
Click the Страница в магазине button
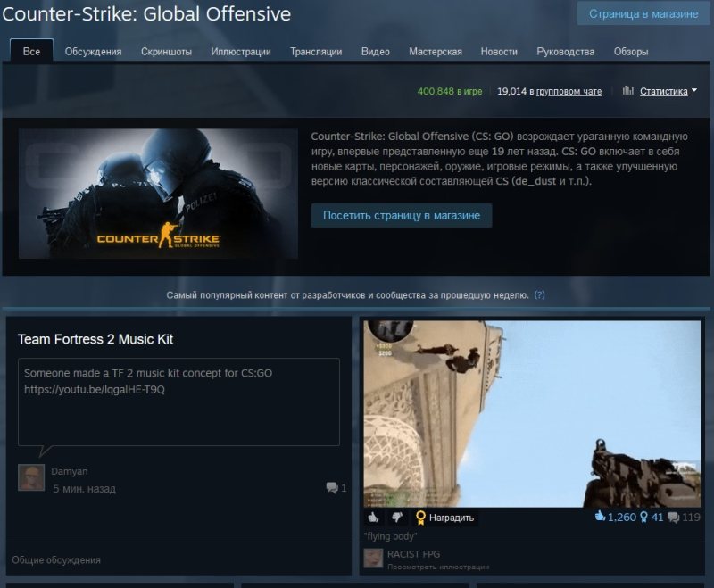pyautogui.click(x=643, y=13)
